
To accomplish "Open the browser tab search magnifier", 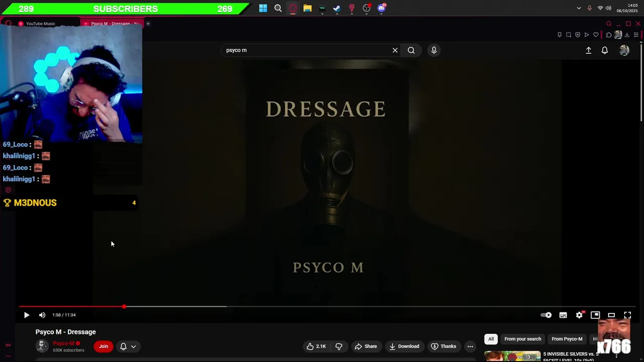I will (609, 24).
